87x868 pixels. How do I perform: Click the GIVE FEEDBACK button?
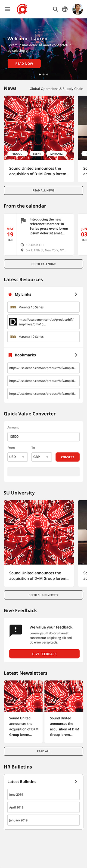pyautogui.click(x=44, y=654)
